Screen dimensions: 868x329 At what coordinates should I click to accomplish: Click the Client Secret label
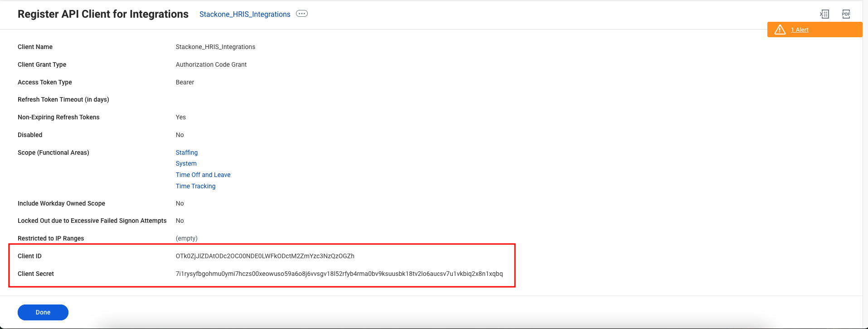click(36, 274)
